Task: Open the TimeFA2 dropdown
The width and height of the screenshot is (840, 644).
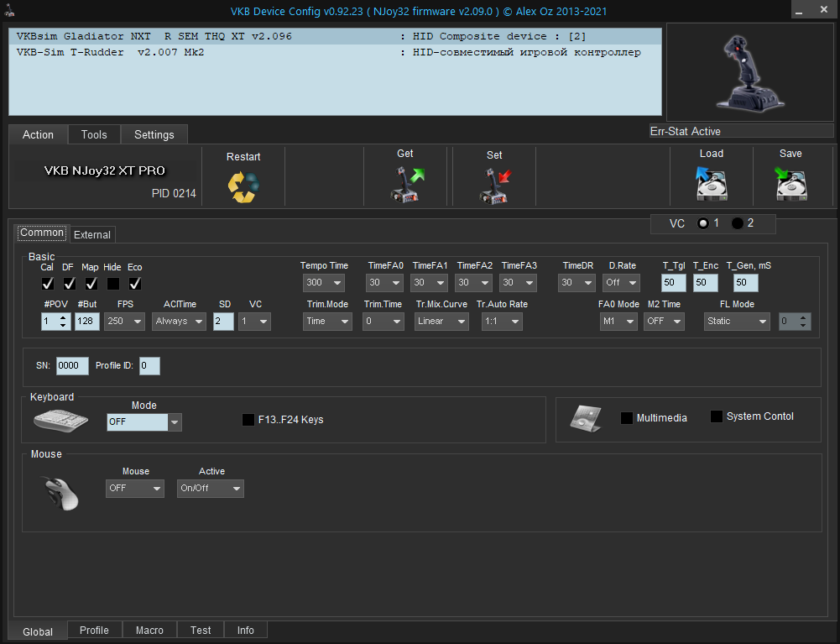Action: point(473,283)
